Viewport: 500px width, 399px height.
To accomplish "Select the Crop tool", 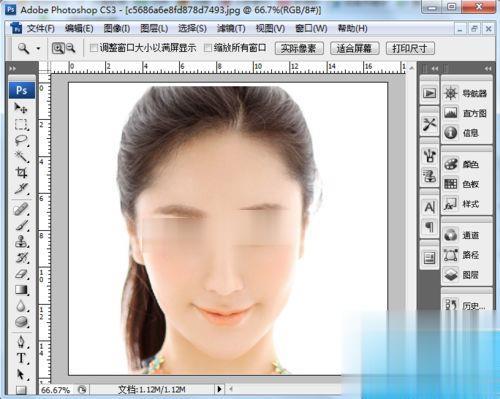I will [21, 172].
